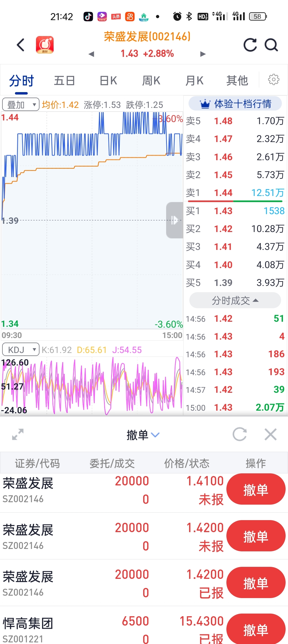Tap the 荣盛发展(002146) title
Screen dimensions: 288x644
[x=147, y=37]
